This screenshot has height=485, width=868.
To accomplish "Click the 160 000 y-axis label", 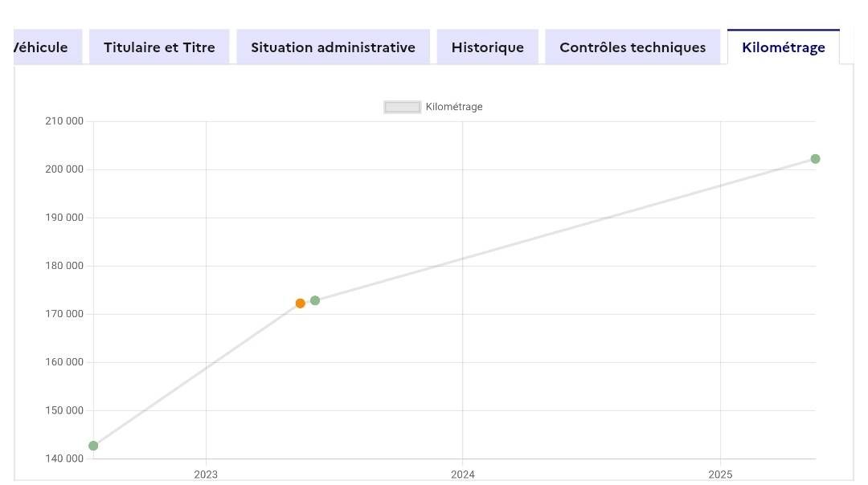I will pos(64,362).
